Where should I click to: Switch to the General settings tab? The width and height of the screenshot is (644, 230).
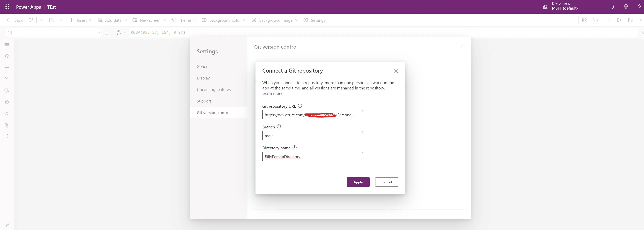coord(203,66)
